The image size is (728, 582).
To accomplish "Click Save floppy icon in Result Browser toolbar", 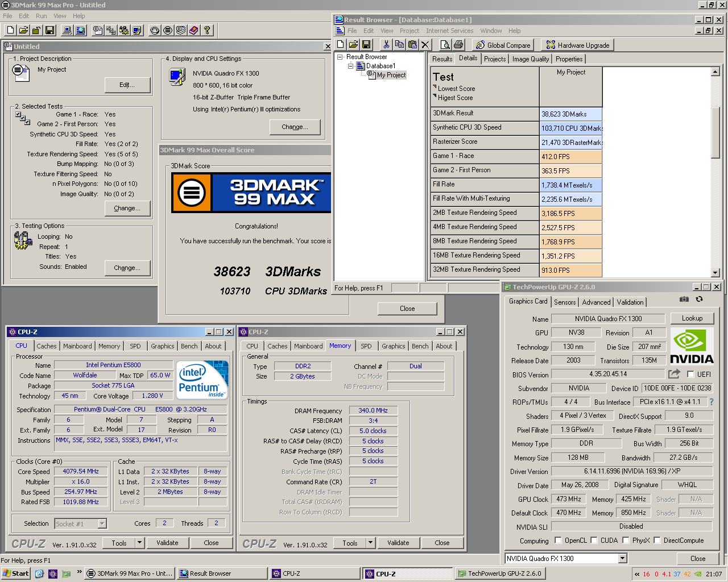I will pyautogui.click(x=366, y=44).
